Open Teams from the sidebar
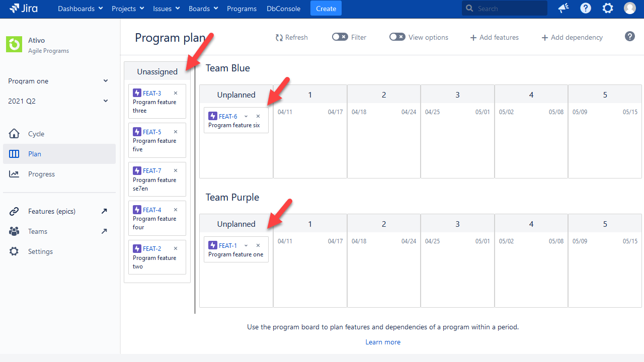644x362 pixels. (37, 231)
